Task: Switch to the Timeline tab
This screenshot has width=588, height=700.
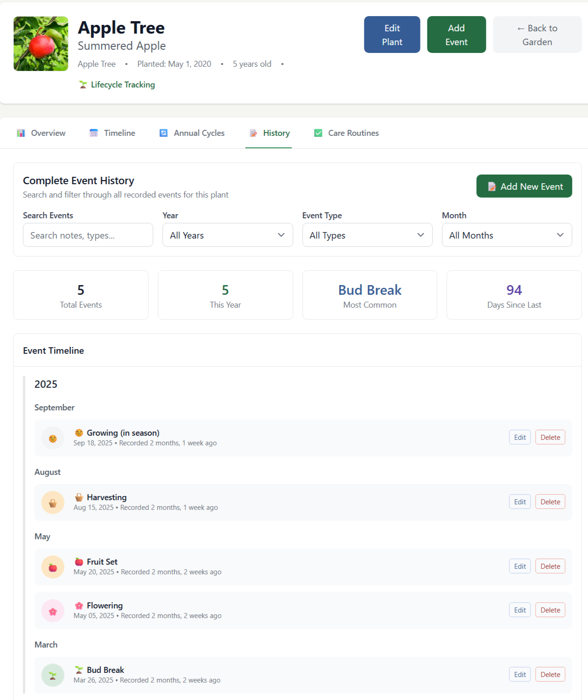Action: pos(112,133)
